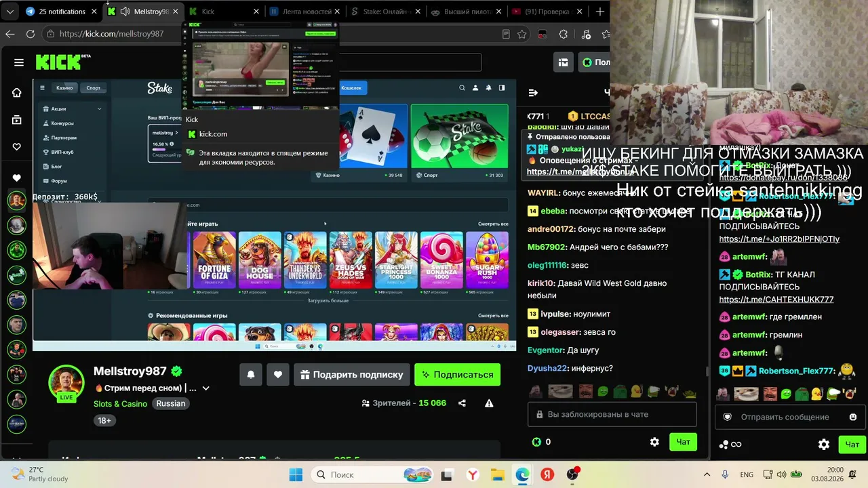
Task: Click the green Подписаться button
Action: pos(458,375)
